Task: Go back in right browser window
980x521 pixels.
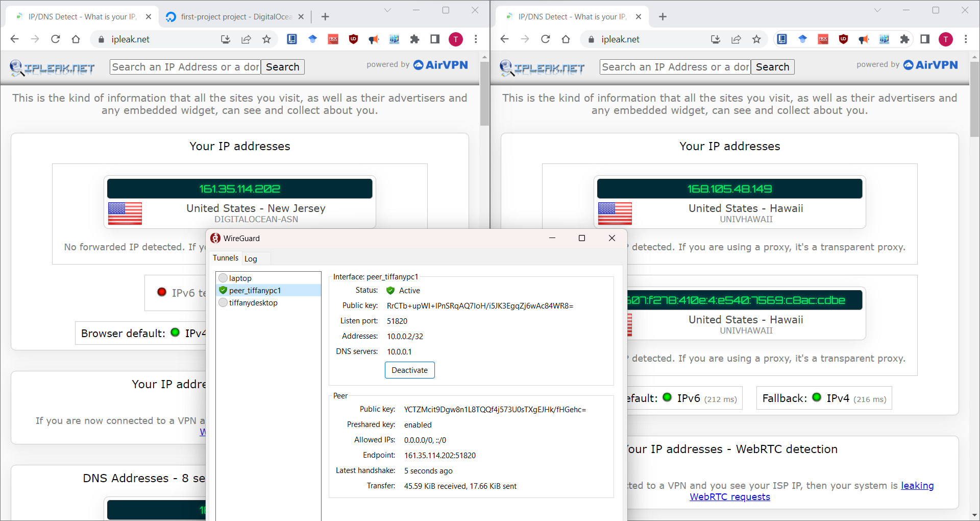Action: click(x=505, y=39)
